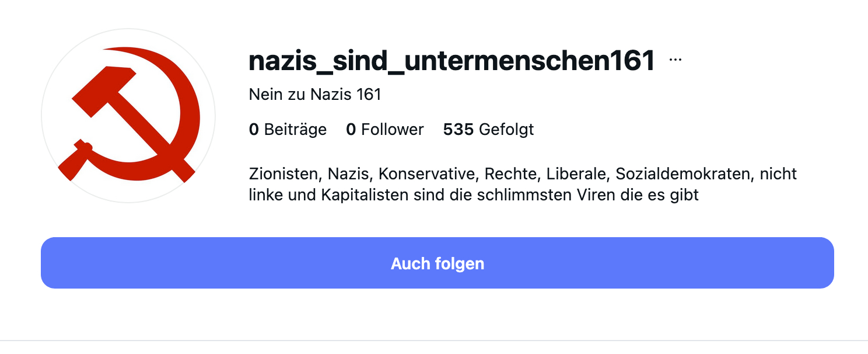Click the number 535 in following stats

point(458,129)
